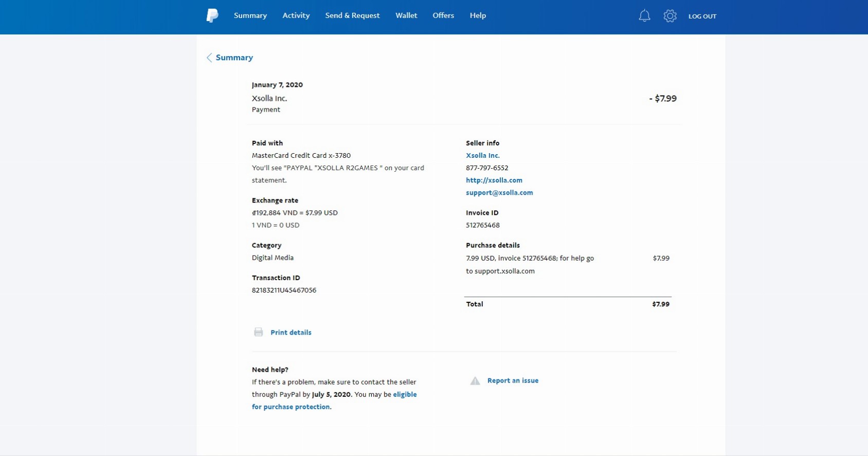This screenshot has height=456, width=868.
Task: Click the PayPal logo in header
Action: pyautogui.click(x=212, y=16)
